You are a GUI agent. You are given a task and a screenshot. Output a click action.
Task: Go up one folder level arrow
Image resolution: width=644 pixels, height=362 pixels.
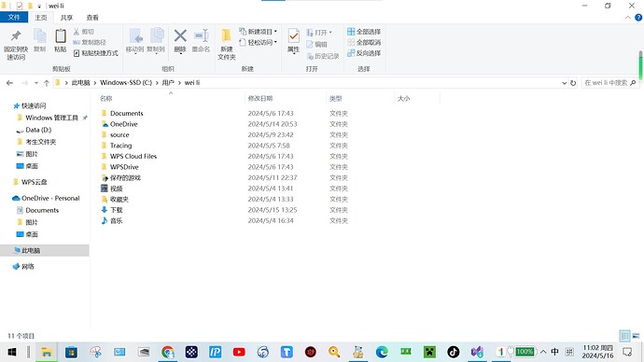[x=47, y=83]
